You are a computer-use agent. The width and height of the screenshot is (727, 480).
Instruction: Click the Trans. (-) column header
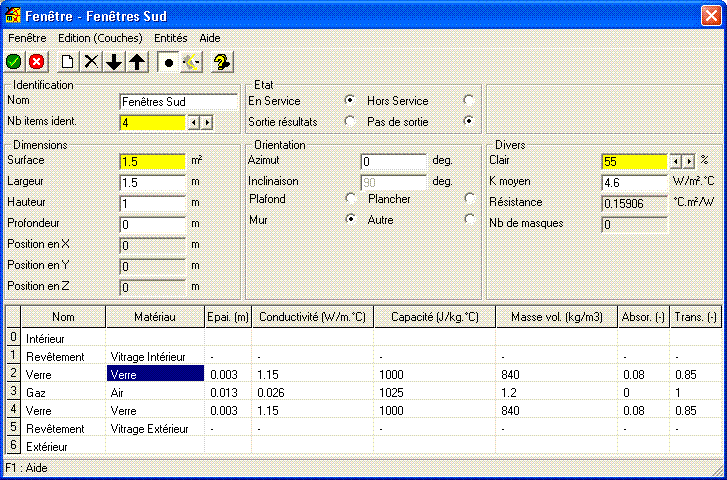(x=696, y=317)
